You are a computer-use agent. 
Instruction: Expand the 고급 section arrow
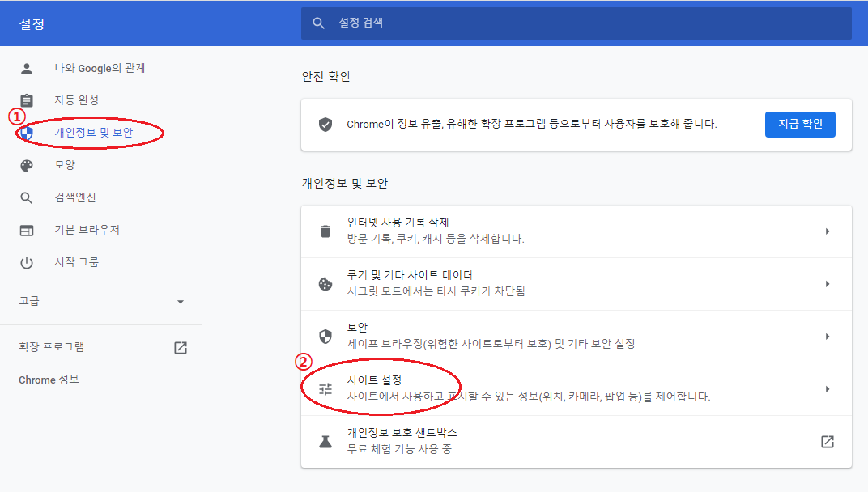pos(181,302)
